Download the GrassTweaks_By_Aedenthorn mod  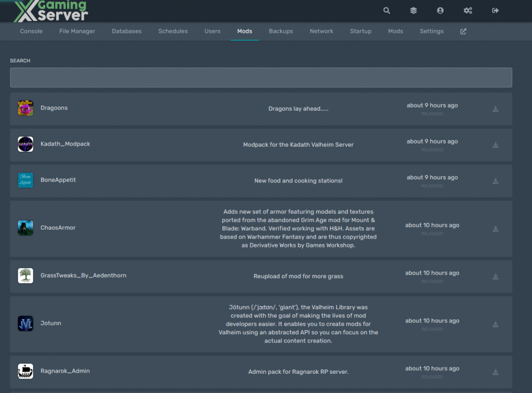coord(496,277)
